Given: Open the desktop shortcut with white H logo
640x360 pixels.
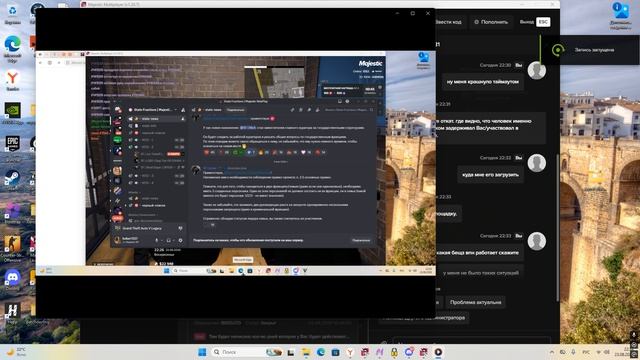Looking at the screenshot, I should coord(13,313).
